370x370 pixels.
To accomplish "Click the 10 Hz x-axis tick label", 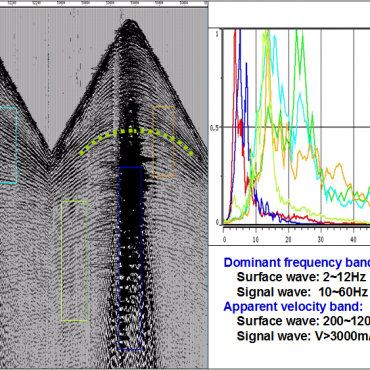I will [256, 240].
